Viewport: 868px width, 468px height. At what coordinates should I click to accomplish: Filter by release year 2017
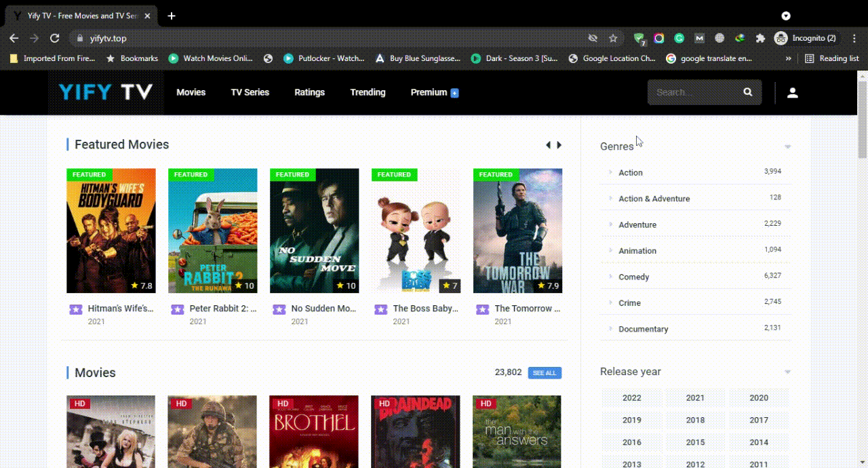point(759,421)
